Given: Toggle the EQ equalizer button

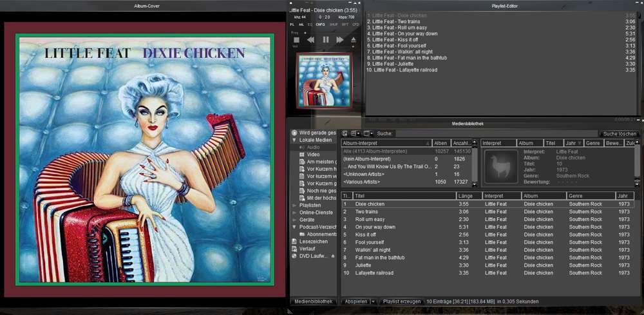Looking at the screenshot, I should (x=310, y=24).
